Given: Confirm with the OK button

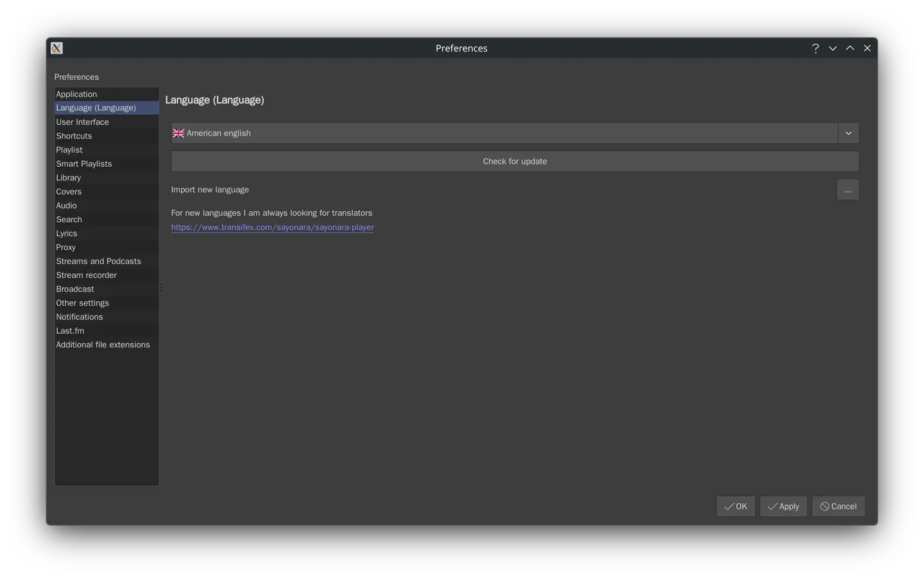Looking at the screenshot, I should [x=736, y=507].
